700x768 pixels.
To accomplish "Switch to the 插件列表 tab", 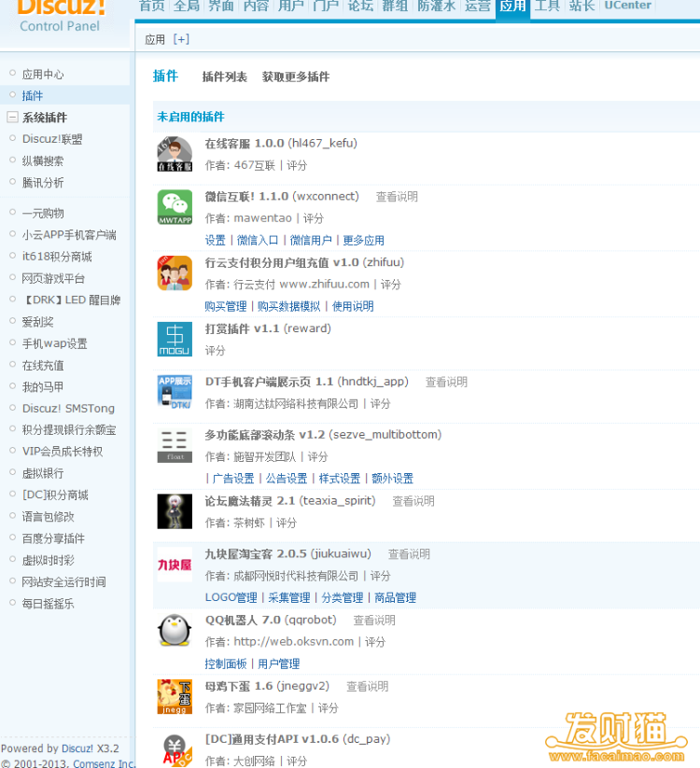I will [x=224, y=77].
